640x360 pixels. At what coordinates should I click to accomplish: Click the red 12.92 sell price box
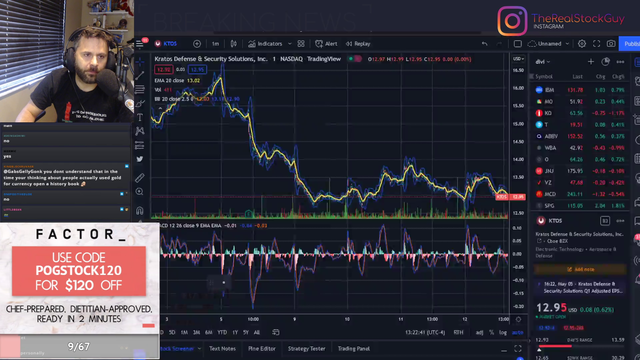point(164,70)
